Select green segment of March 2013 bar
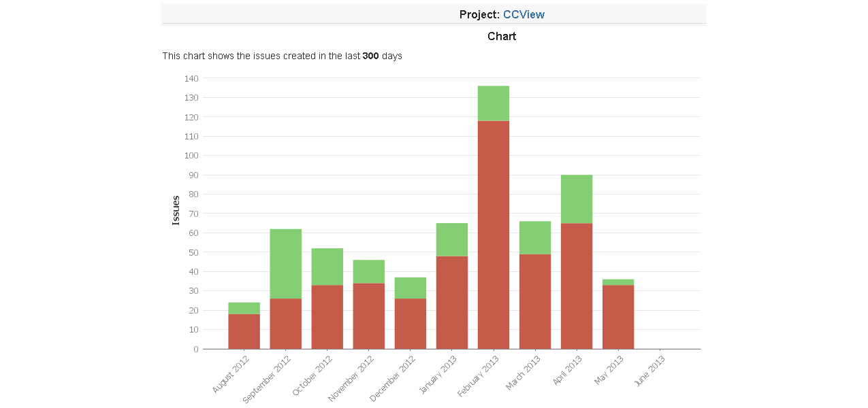 click(534, 237)
